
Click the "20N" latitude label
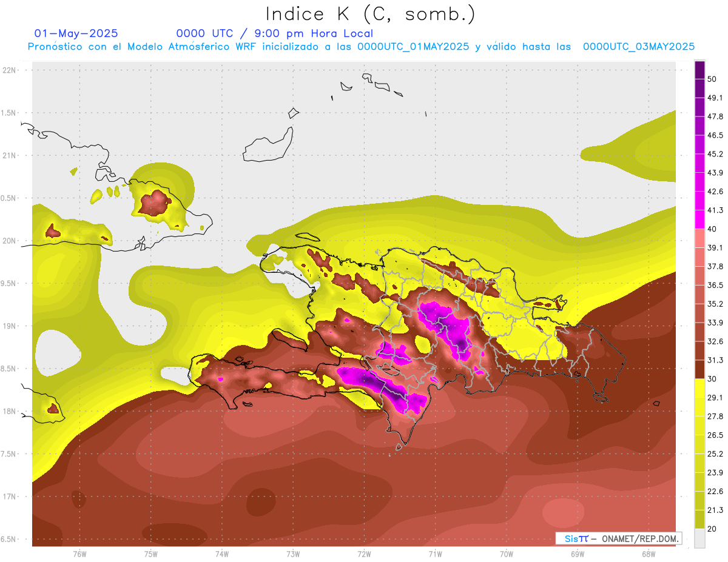point(9,241)
